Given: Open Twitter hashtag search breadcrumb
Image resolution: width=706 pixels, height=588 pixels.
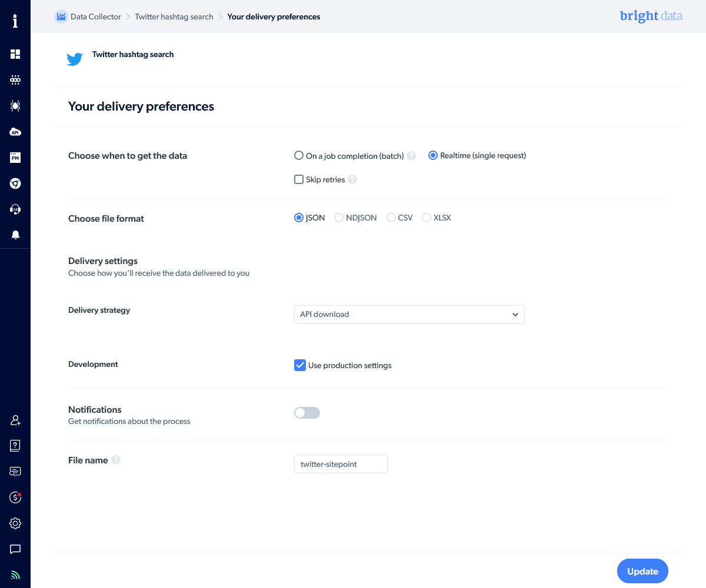Looking at the screenshot, I should [x=174, y=16].
